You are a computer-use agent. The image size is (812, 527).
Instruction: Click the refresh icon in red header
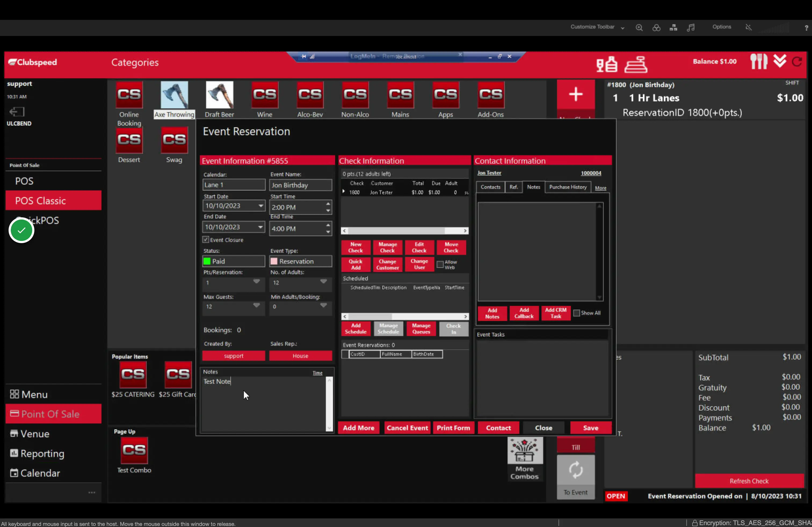(x=797, y=62)
